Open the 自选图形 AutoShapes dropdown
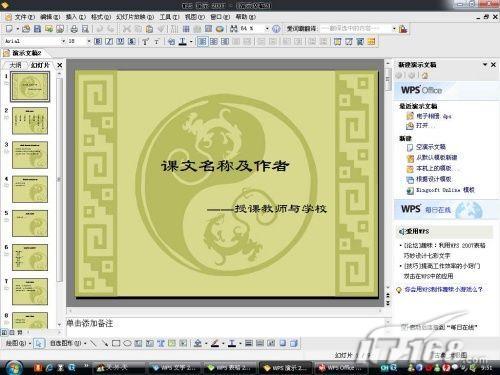This screenshot has width=500, height=375. [x=68, y=343]
